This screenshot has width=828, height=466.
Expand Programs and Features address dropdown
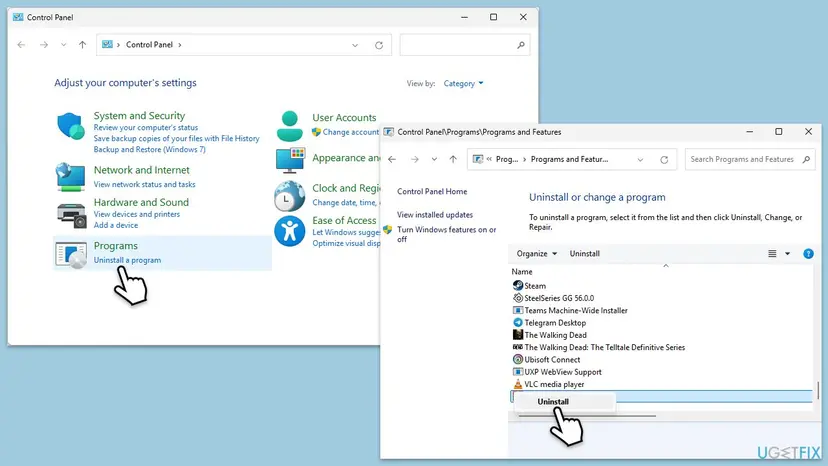click(640, 159)
